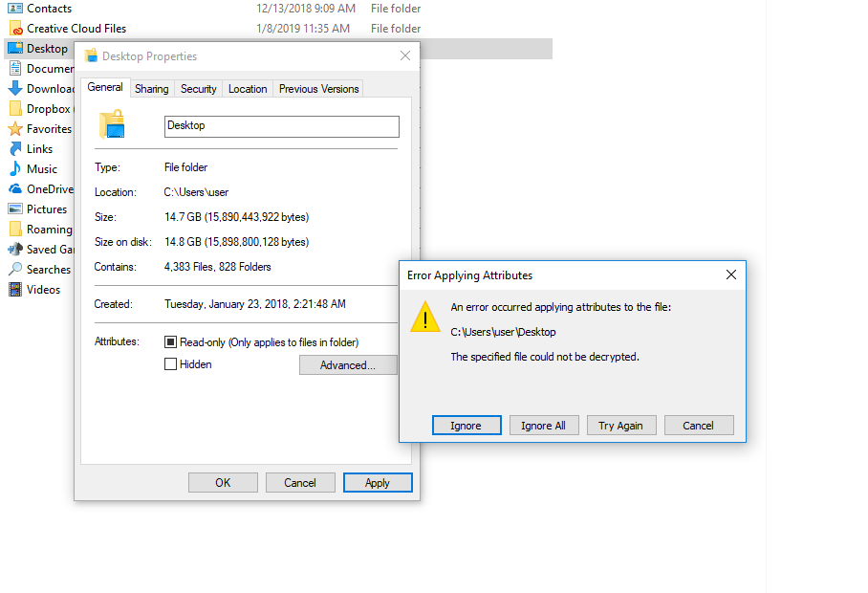Viewport: 868px width, 593px height.
Task: Open the Creative Cloud Files folder icon
Action: tap(15, 29)
